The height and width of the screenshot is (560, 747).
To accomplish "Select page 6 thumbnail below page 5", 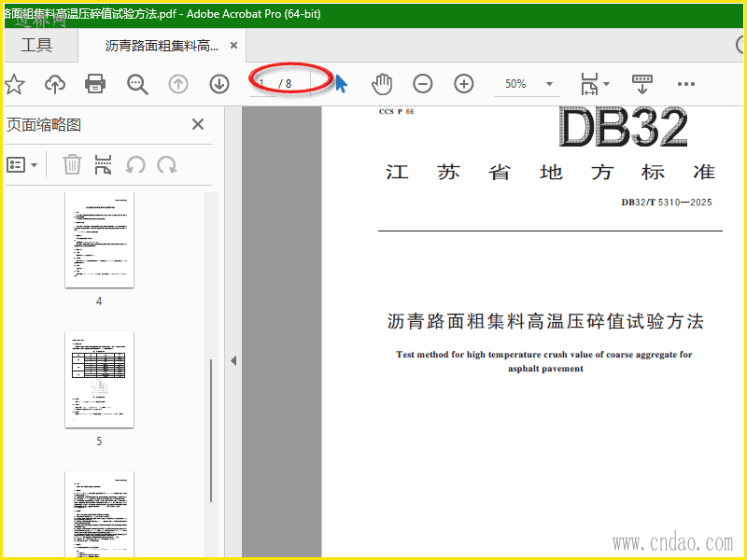I will [99, 514].
